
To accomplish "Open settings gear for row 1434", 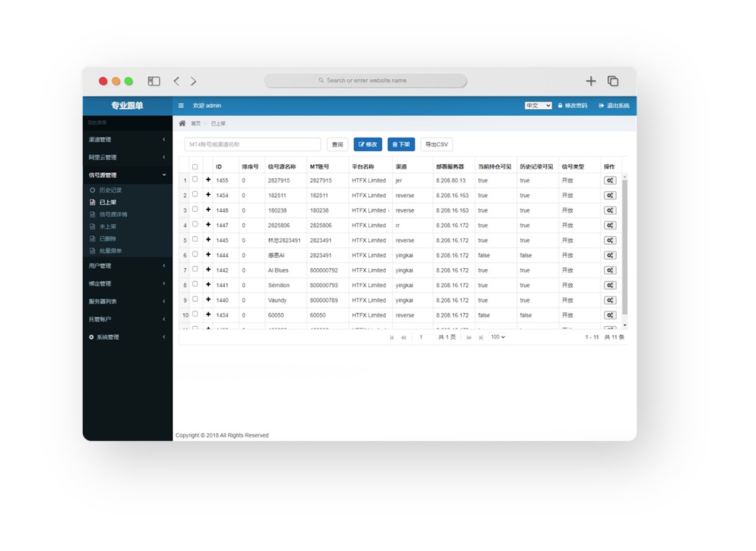I will pos(610,314).
